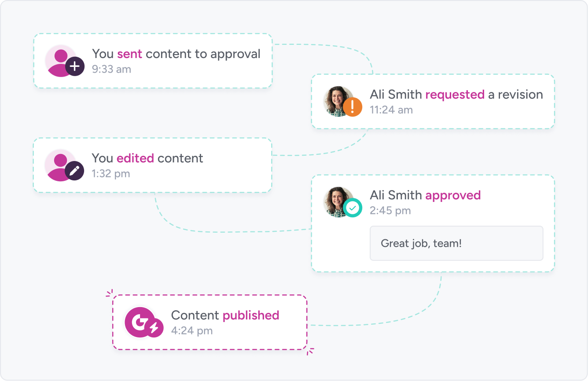The image size is (588, 381).
Task: Click the pink word 'edited'
Action: click(x=135, y=158)
